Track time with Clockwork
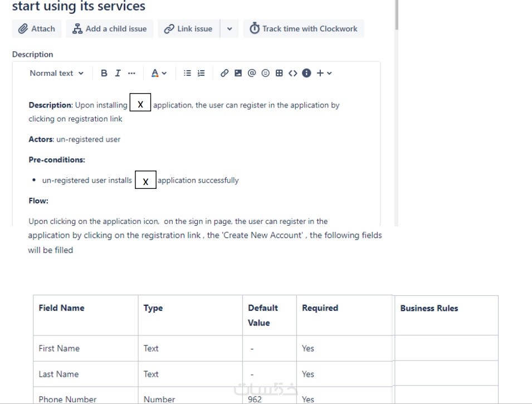This screenshot has width=532, height=404. tap(304, 29)
